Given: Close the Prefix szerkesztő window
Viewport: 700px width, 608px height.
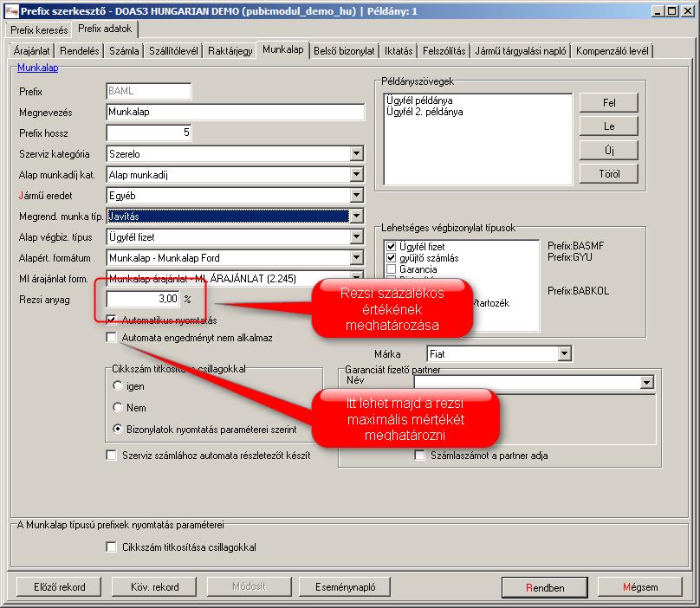Looking at the screenshot, I should click(x=688, y=11).
